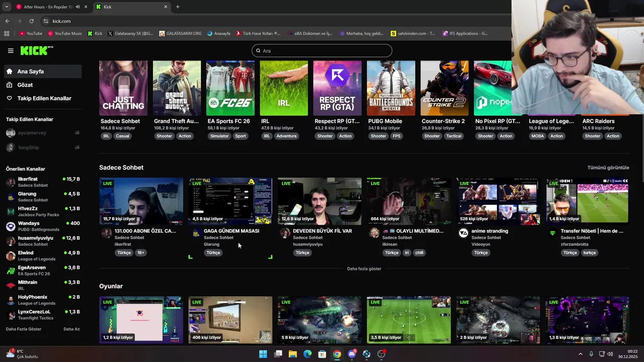Open the Transfer Nöbeti stream thumbnail
Screen dimensions: 644x362
pyautogui.click(x=587, y=201)
